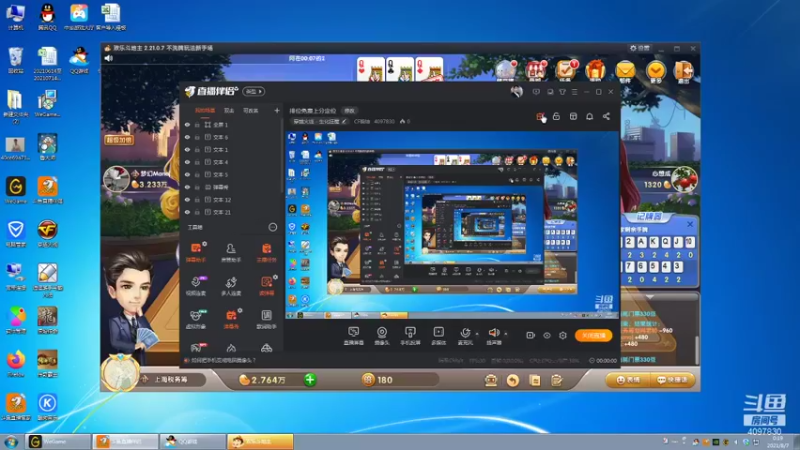Switch to the third scene tab
This screenshot has height=450, width=800.
pos(251,110)
